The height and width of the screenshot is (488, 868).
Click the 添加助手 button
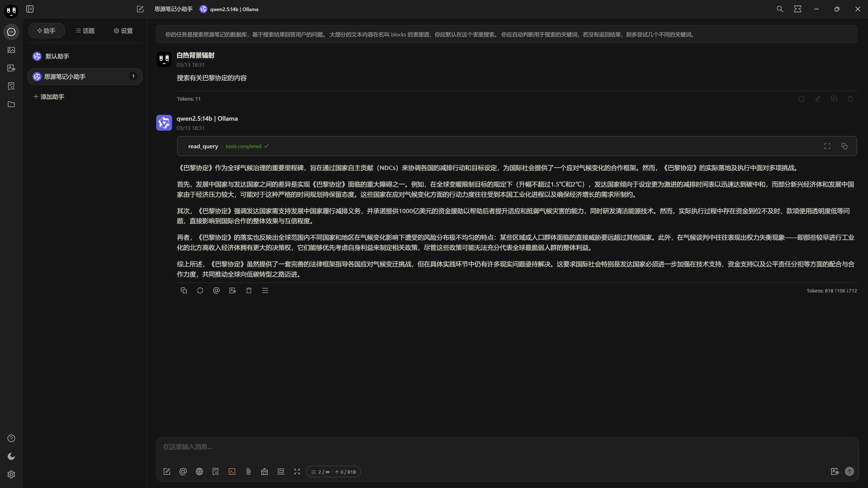[x=49, y=97]
